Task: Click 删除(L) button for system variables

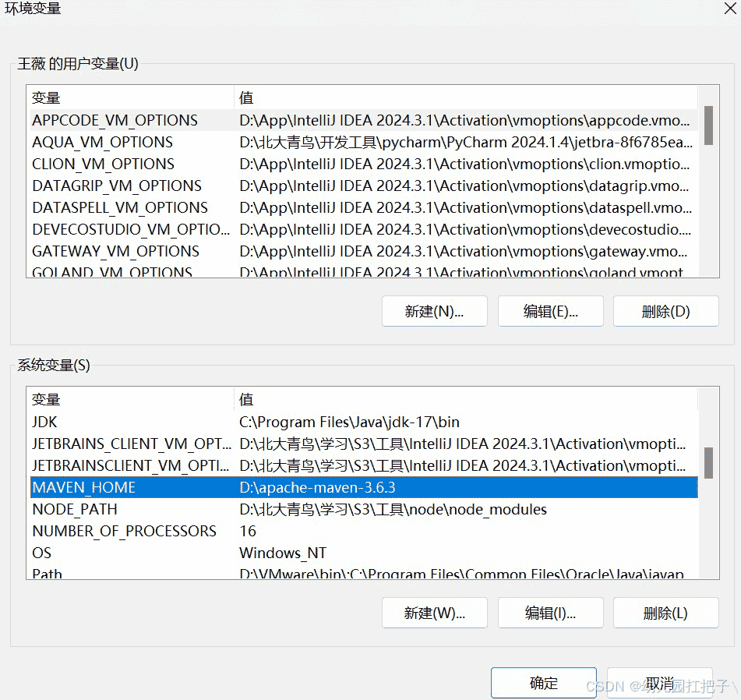Action: (666, 612)
